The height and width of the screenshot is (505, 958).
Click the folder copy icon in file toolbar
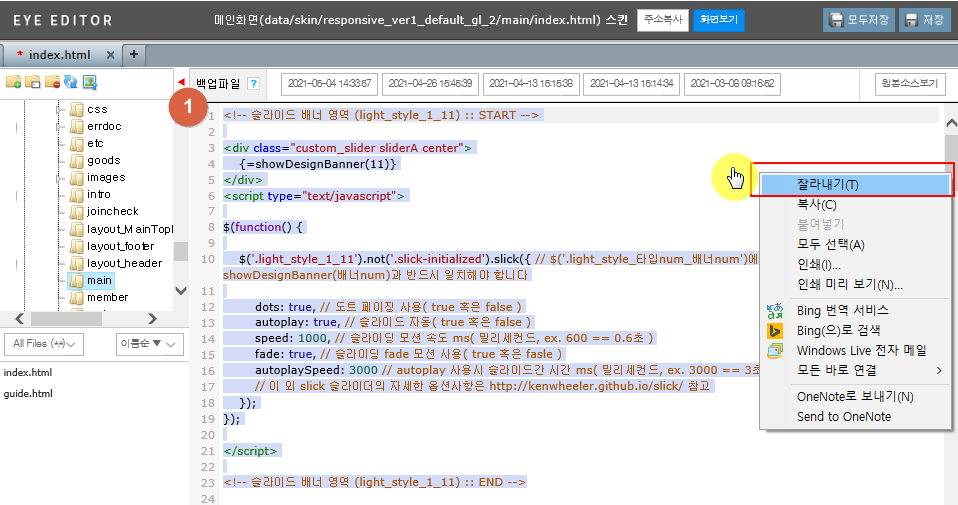[x=32, y=82]
